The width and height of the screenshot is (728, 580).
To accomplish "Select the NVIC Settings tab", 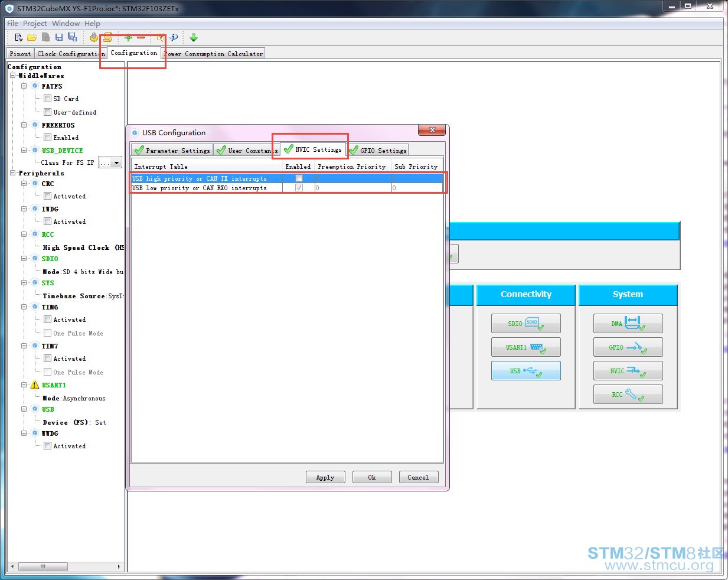I will [313, 149].
